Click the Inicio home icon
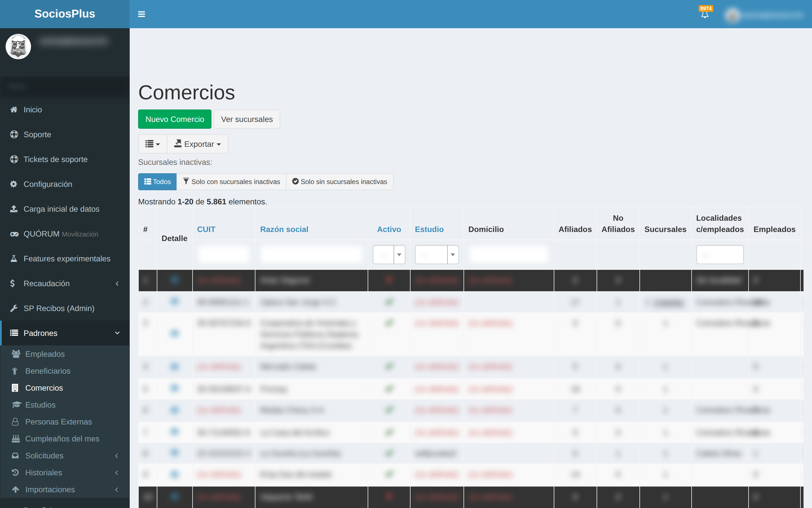812x508 pixels. click(14, 110)
